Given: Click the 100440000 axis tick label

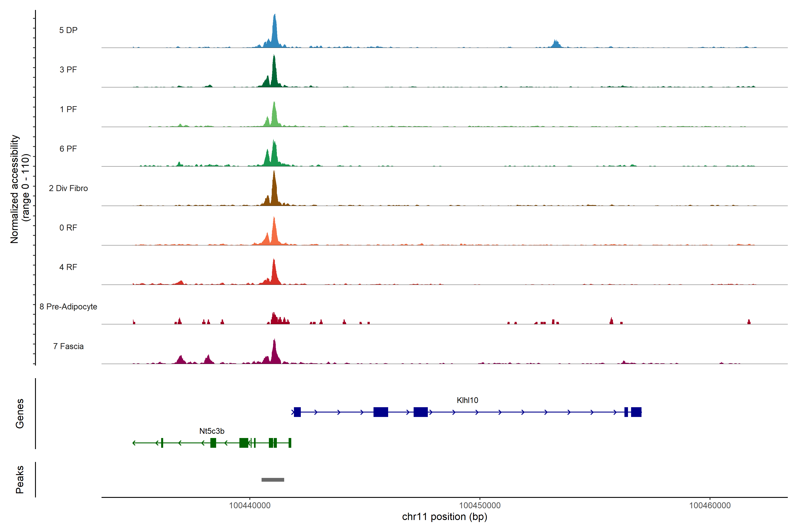Looking at the screenshot, I should [x=250, y=506].
